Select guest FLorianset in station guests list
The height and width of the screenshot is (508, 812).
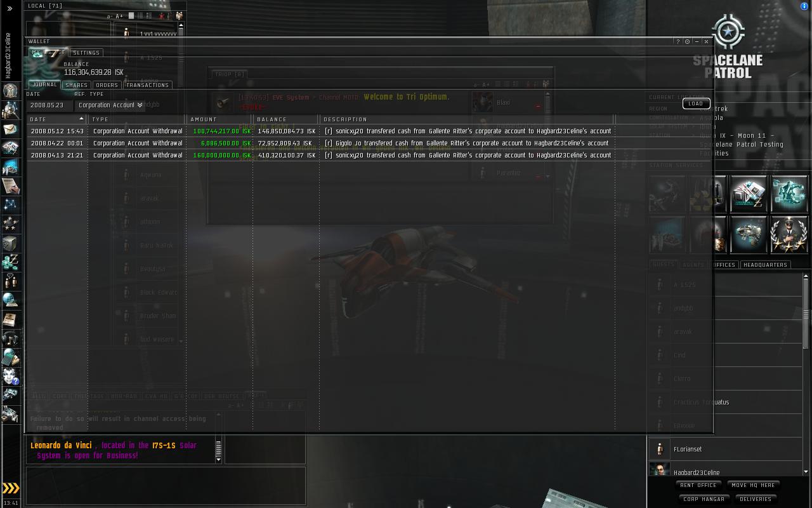click(725, 450)
